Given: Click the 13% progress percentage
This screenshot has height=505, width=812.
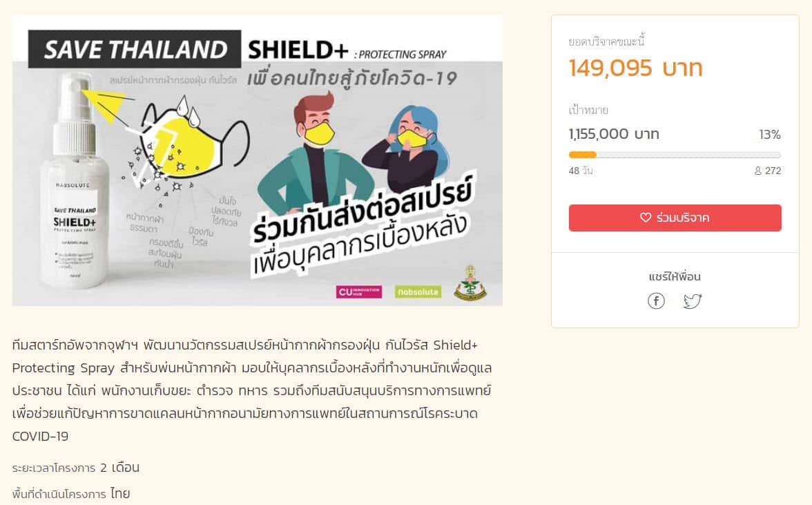Looking at the screenshot, I should [769, 135].
